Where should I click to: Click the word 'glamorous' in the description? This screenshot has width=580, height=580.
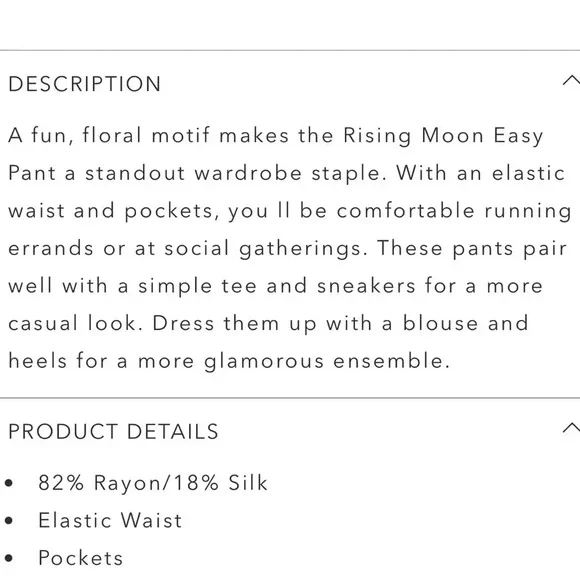(264, 361)
